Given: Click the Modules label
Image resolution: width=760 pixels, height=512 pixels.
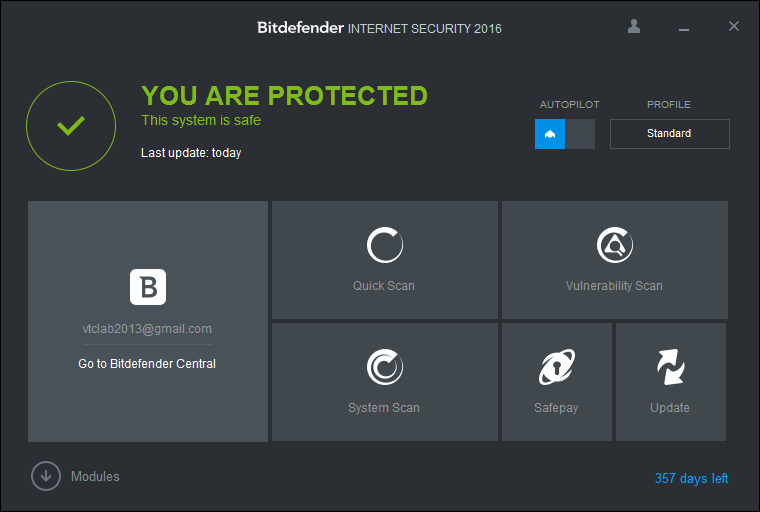Looking at the screenshot, I should pos(95,477).
